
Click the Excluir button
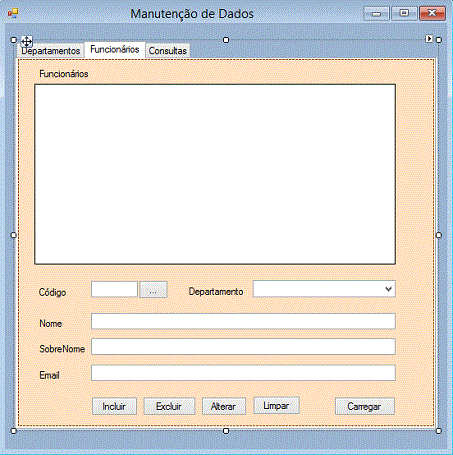pyautogui.click(x=169, y=406)
